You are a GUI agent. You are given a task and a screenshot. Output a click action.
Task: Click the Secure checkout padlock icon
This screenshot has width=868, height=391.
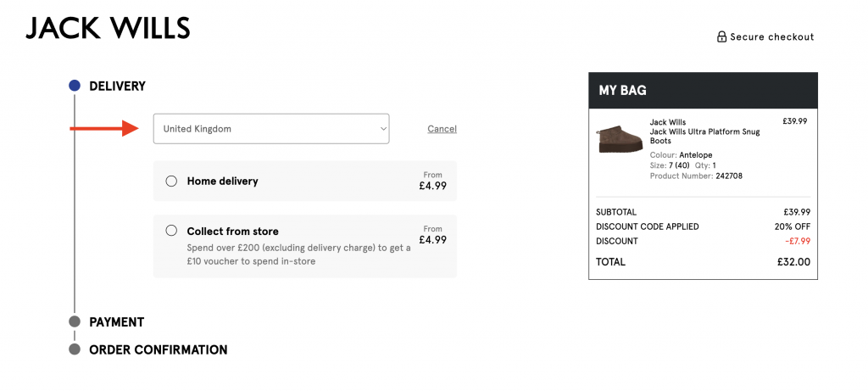click(721, 36)
